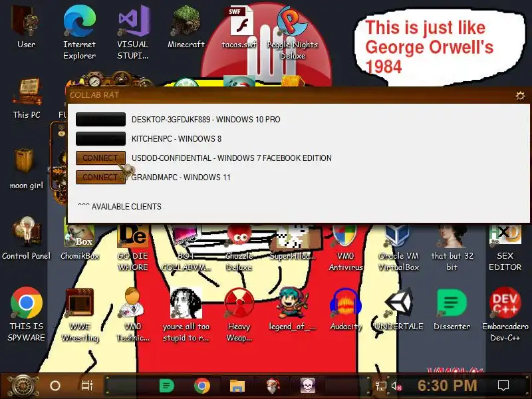Launch the Minecraft desktop shortcut

coord(186,27)
